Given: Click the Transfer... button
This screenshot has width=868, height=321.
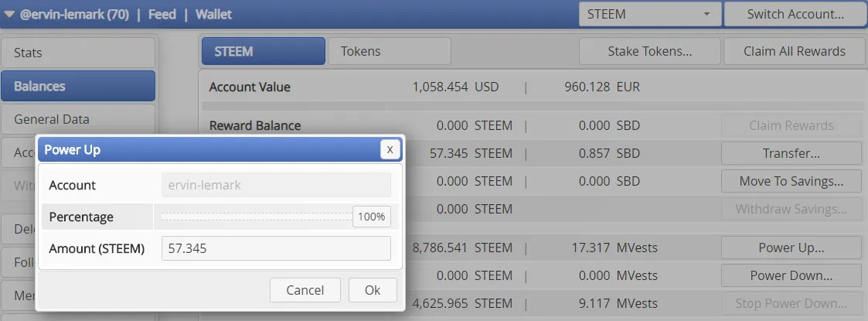Looking at the screenshot, I should (791, 153).
